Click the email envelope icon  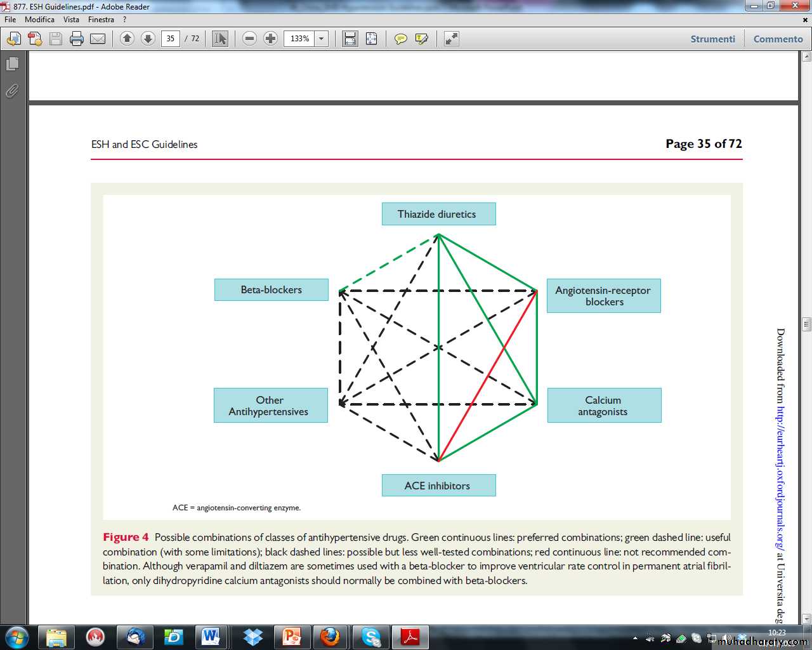coord(98,39)
